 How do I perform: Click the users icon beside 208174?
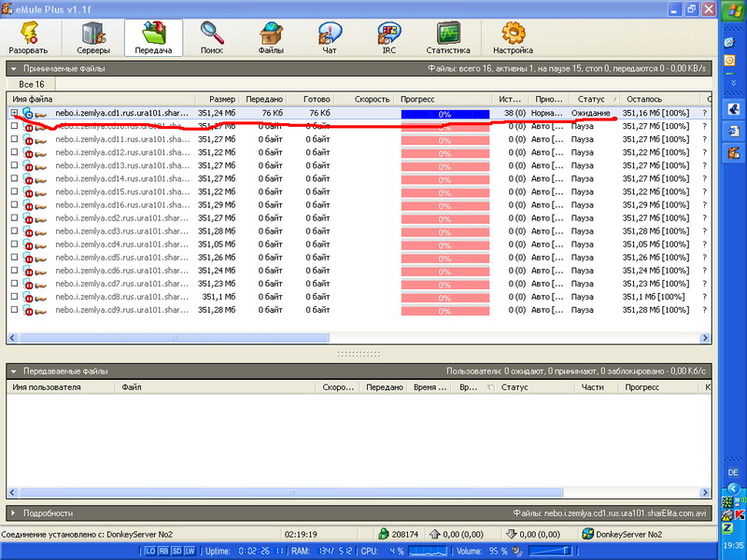[x=384, y=534]
